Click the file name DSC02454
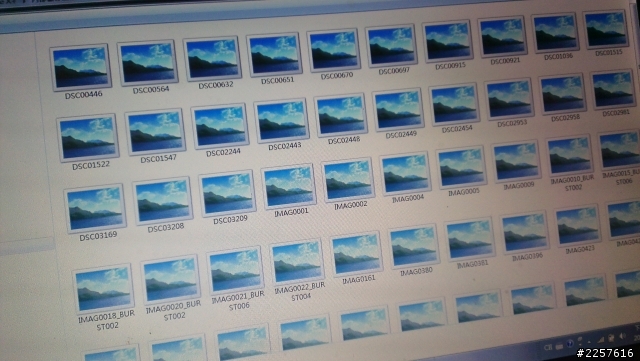 [x=457, y=129]
